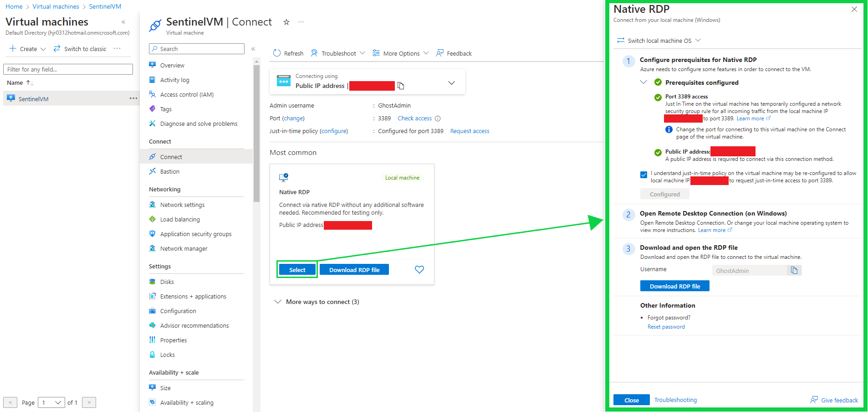Copy the GhostAdmin username in Native RDP panel
868x412 pixels.
794,270
